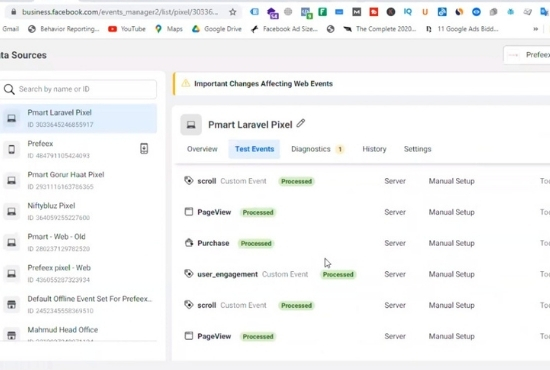Click the tag icon of the user_engagement event
Image resolution: width=550 pixels, height=370 pixels.
click(189, 274)
